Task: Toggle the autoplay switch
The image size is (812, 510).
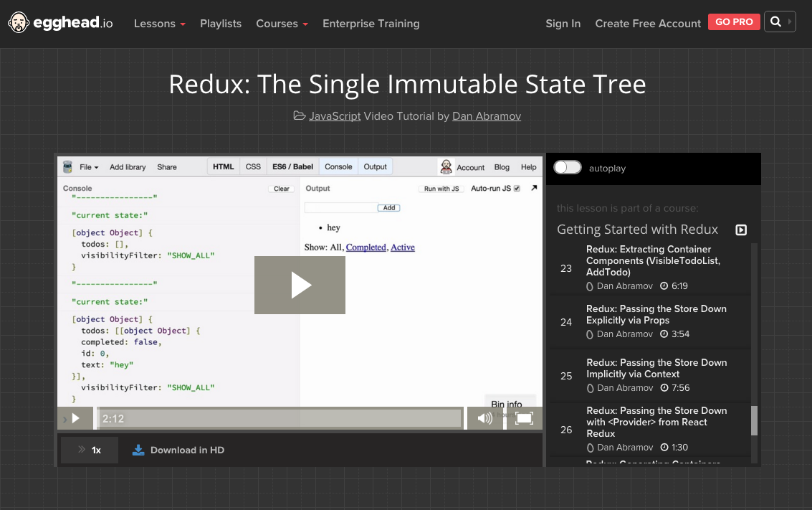Action: coord(568,167)
